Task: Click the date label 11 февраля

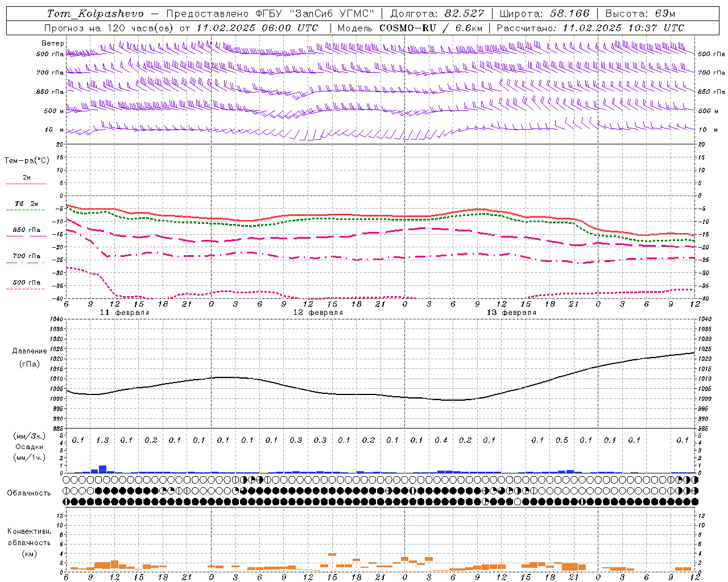Action: click(125, 313)
